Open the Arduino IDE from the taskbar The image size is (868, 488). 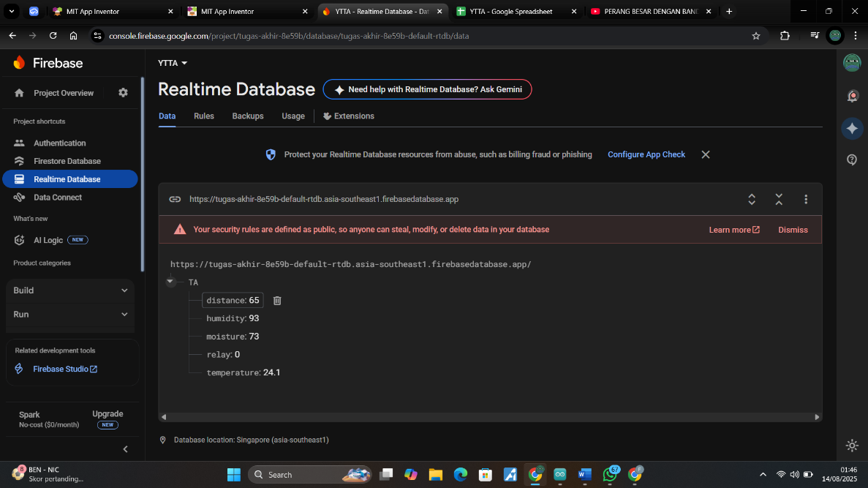point(559,475)
